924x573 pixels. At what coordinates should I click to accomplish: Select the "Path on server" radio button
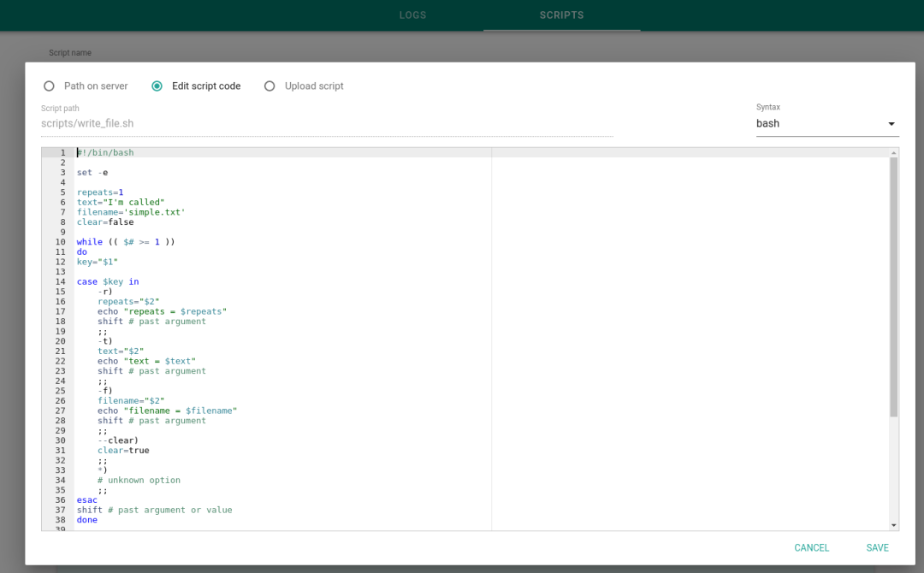(x=49, y=86)
